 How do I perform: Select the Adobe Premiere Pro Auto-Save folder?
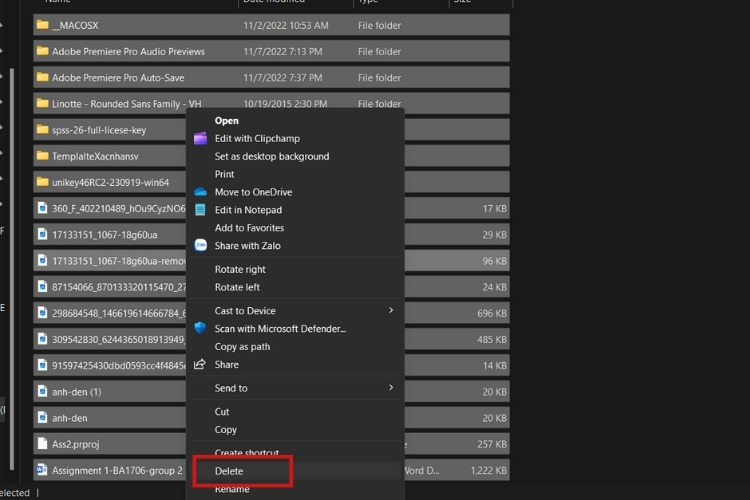click(x=117, y=77)
